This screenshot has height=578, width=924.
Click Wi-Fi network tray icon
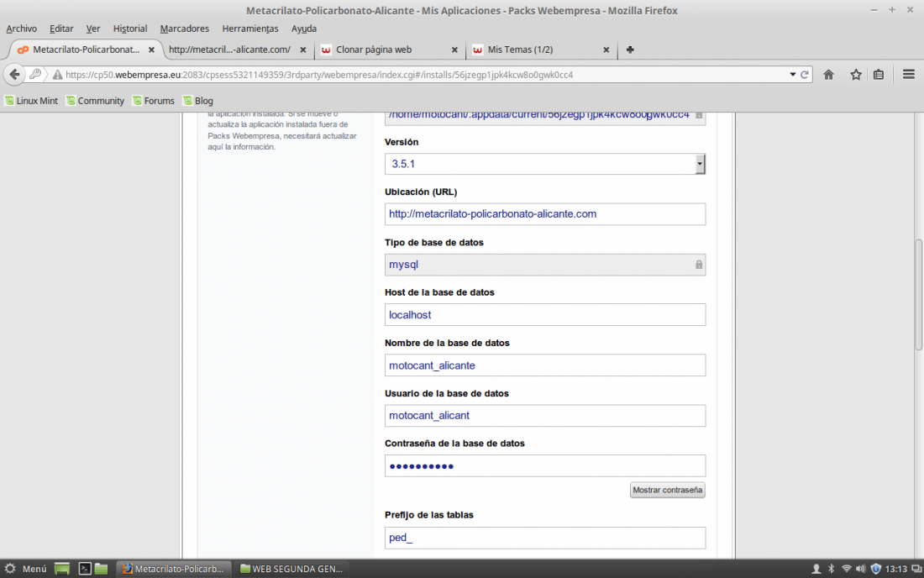click(x=846, y=569)
